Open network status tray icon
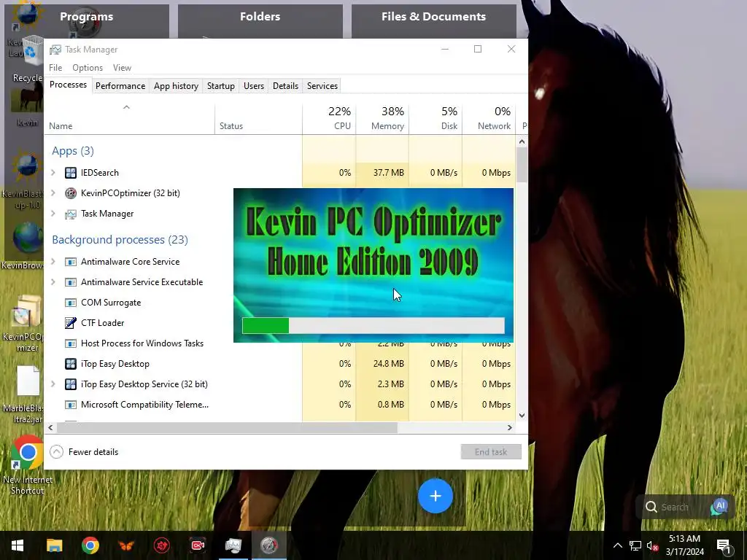 [635, 545]
